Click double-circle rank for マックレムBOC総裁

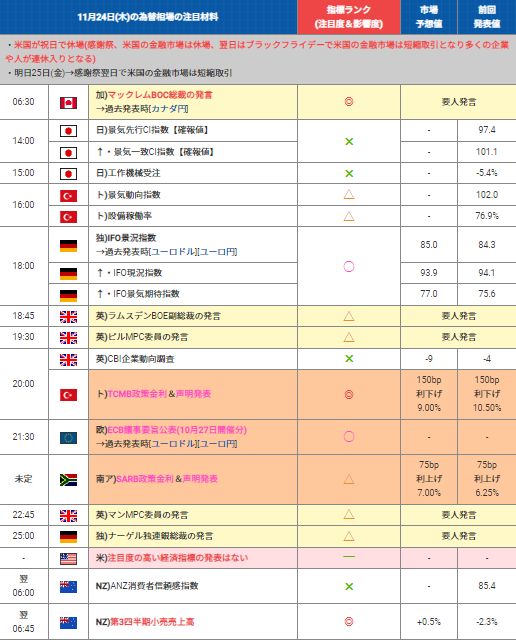click(349, 102)
